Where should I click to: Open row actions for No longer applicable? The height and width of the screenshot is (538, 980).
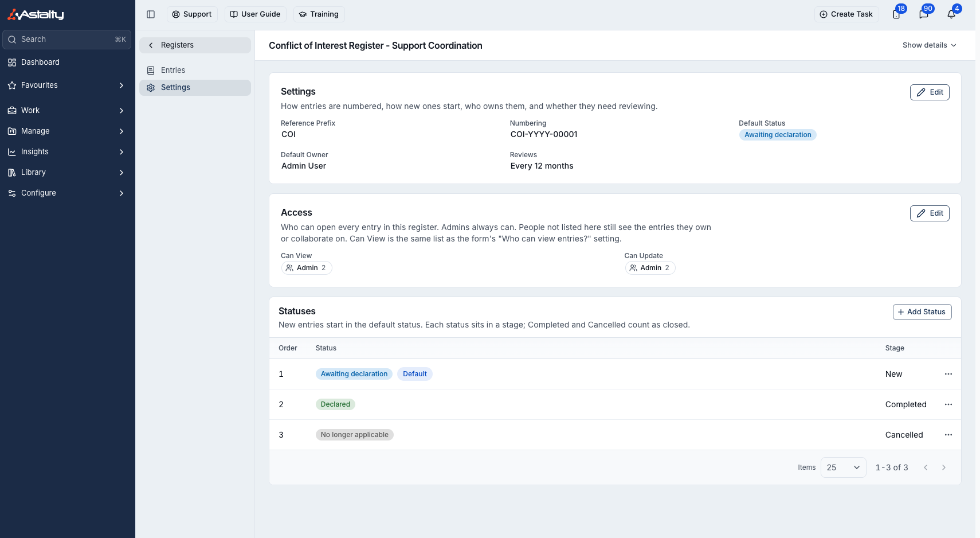tap(948, 435)
